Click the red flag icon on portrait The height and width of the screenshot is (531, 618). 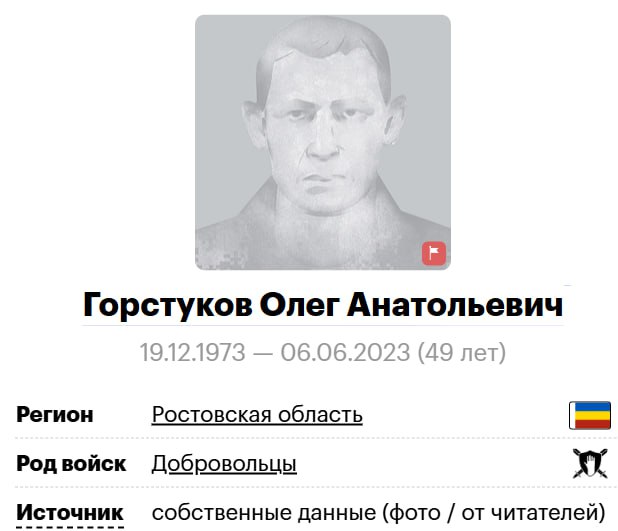[x=434, y=253]
